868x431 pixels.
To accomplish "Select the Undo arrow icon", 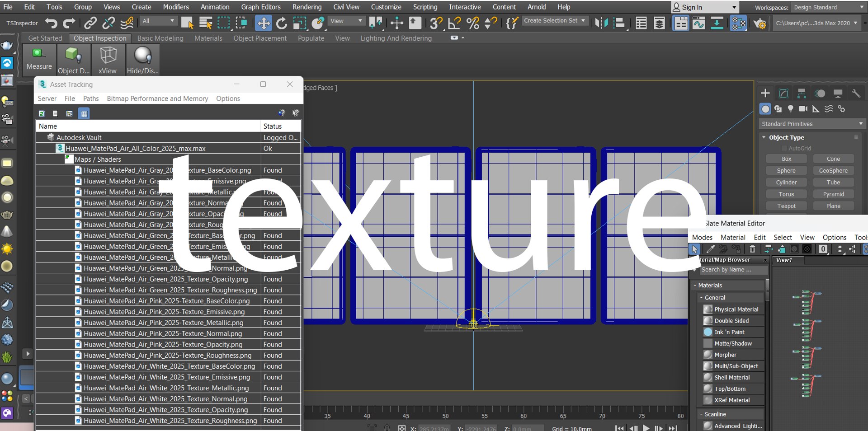I will [x=51, y=23].
